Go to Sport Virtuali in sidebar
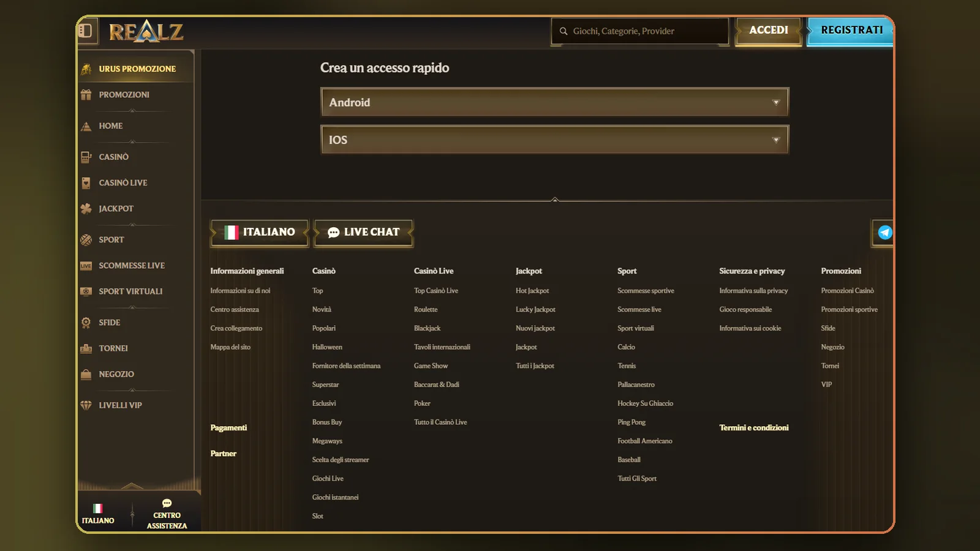Image resolution: width=980 pixels, height=551 pixels. point(130,291)
